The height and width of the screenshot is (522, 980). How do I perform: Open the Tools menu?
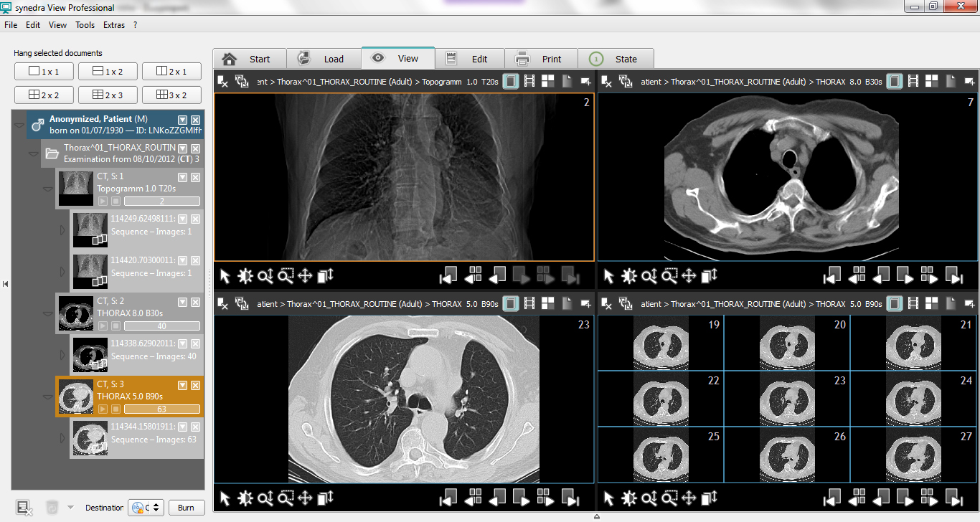pyautogui.click(x=85, y=24)
